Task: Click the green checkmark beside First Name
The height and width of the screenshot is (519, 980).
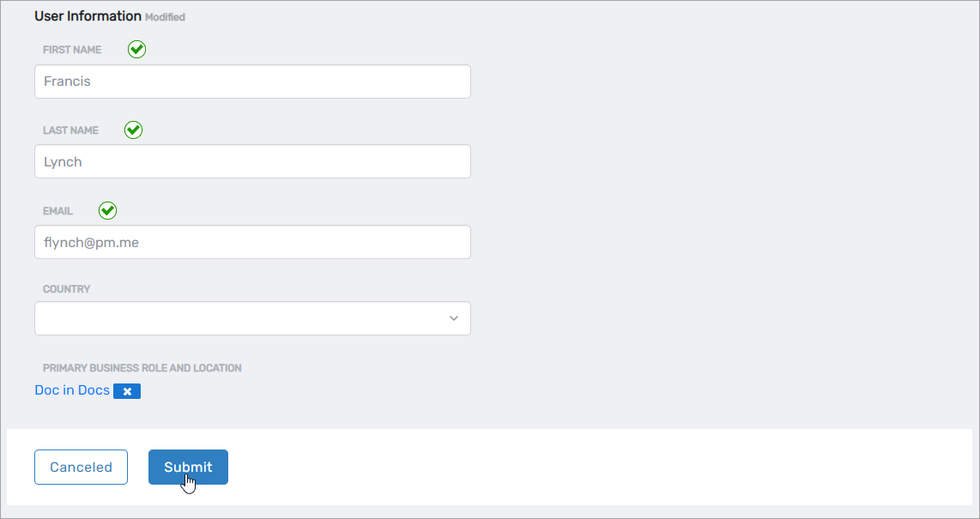Action: point(136,50)
